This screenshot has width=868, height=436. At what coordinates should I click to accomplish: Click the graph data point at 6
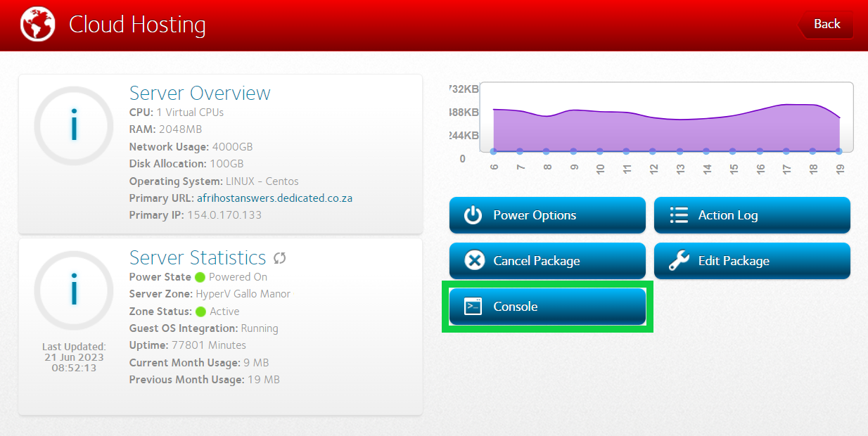click(493, 151)
